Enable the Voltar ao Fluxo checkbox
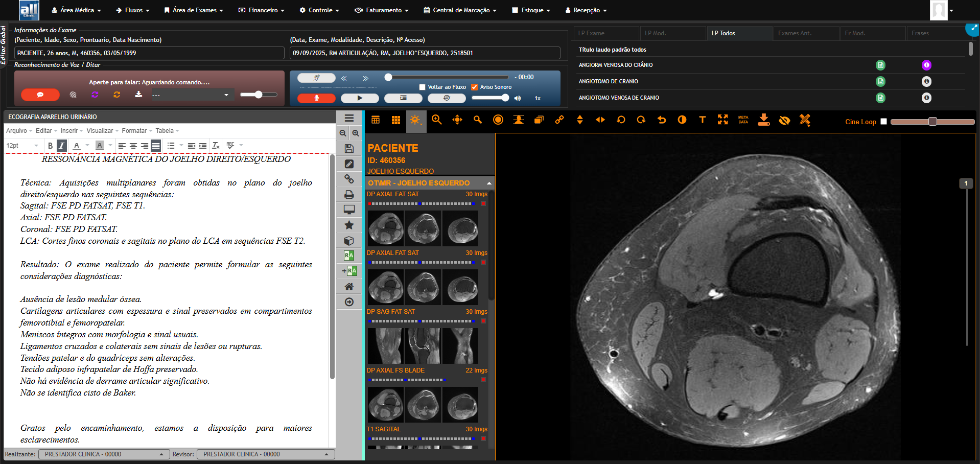The height and width of the screenshot is (464, 980). tap(423, 87)
